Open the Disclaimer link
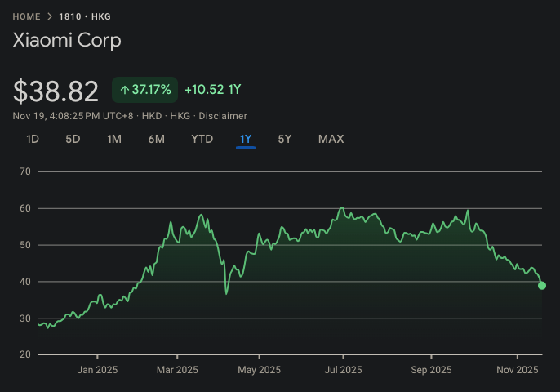Image resolution: width=560 pixels, height=392 pixels. point(222,116)
